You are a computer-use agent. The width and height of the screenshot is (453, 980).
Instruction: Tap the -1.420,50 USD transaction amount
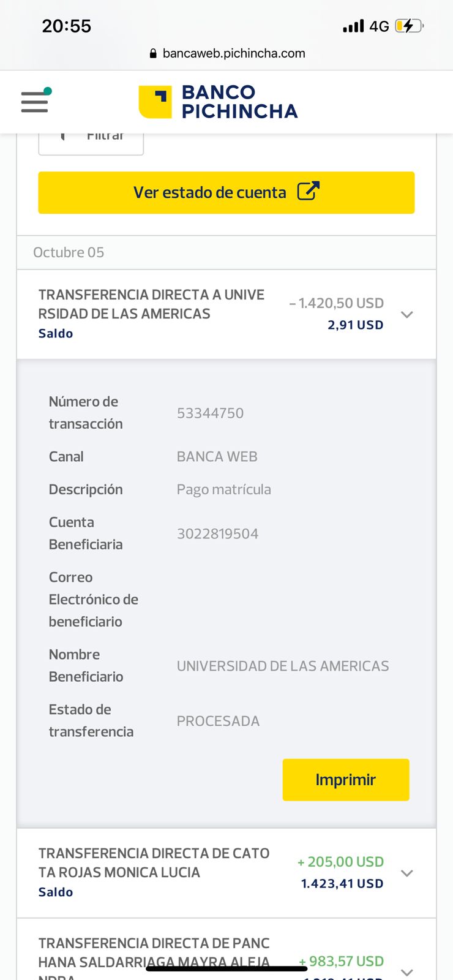[337, 303]
